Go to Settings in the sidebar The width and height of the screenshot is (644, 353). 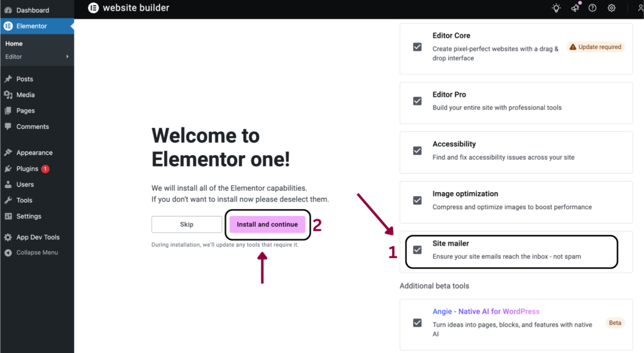point(28,216)
